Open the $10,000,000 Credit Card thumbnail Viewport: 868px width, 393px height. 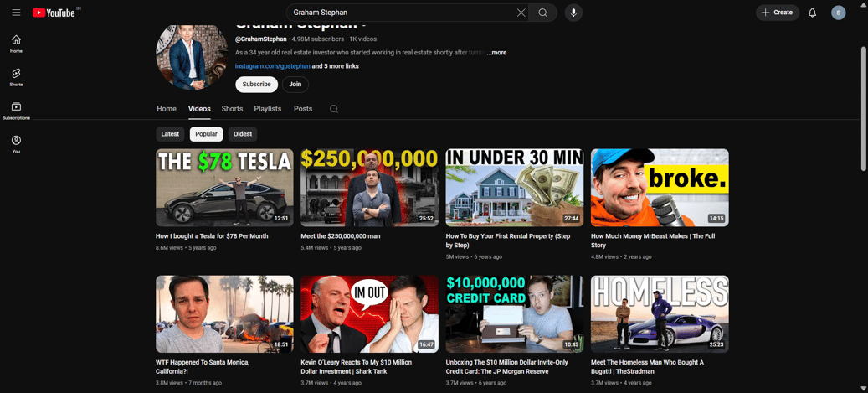(x=514, y=313)
